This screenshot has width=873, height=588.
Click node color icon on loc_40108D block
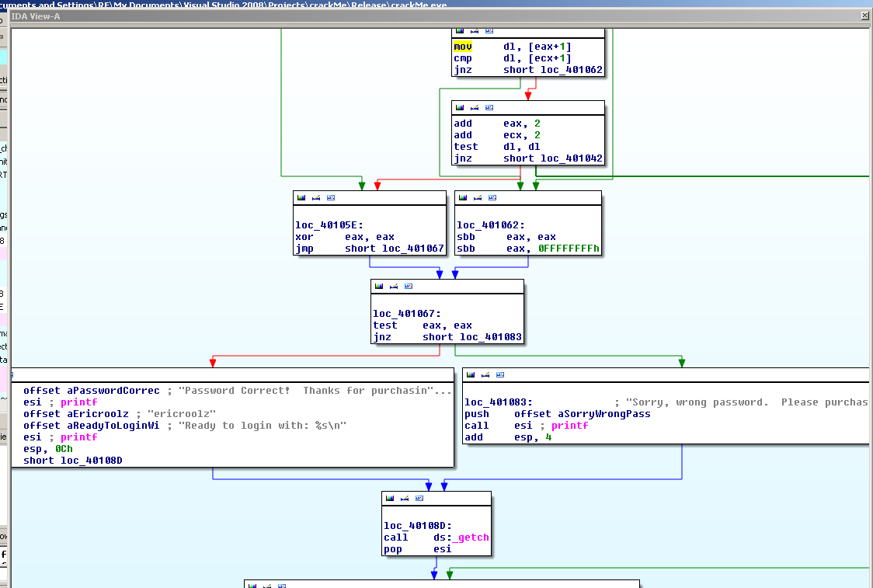coord(389,498)
